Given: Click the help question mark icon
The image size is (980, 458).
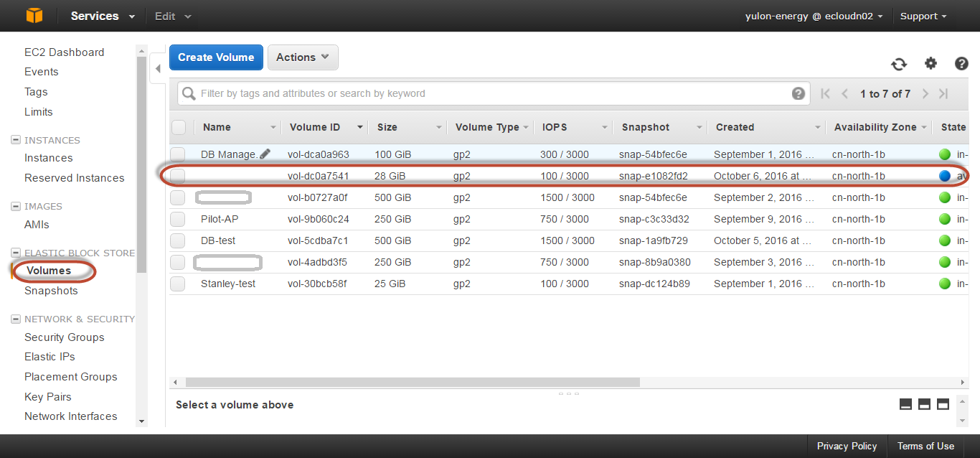Looking at the screenshot, I should tap(961, 64).
